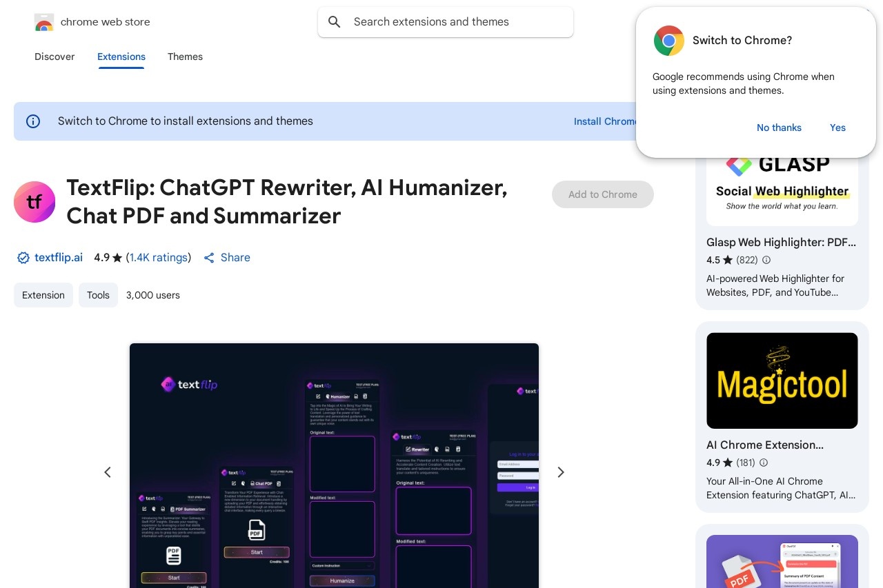Viewport: 883px width, 588px height.
Task: Click the 3,000 users text
Action: point(153,295)
